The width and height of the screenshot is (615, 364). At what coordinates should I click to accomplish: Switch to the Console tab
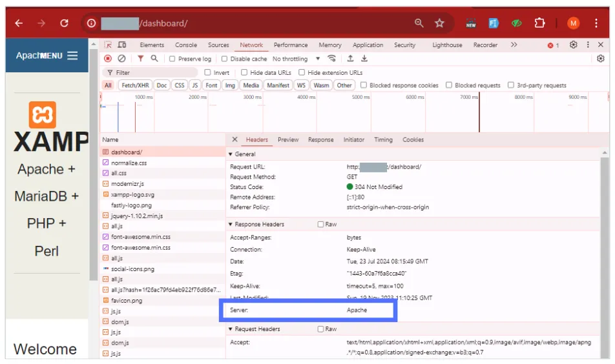coord(186,45)
